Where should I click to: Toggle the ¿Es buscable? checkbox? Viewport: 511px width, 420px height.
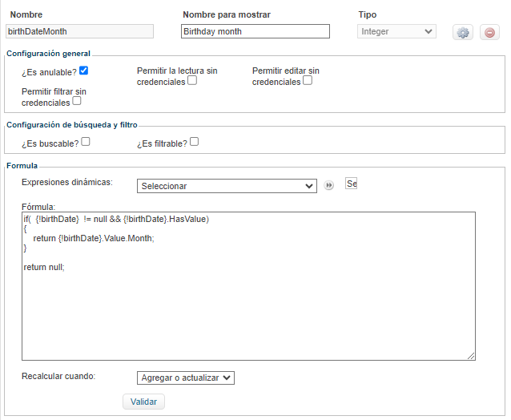coord(86,142)
